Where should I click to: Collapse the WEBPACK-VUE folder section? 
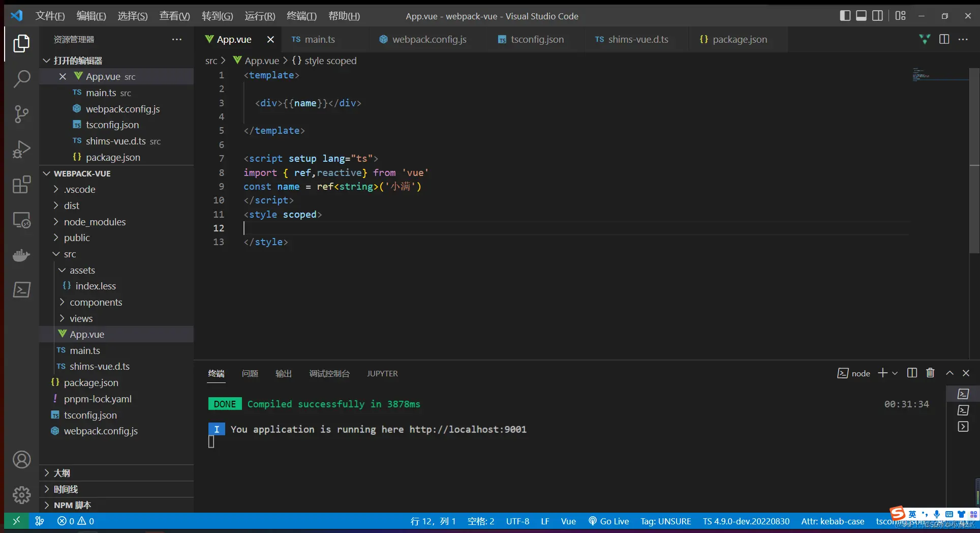(116, 173)
